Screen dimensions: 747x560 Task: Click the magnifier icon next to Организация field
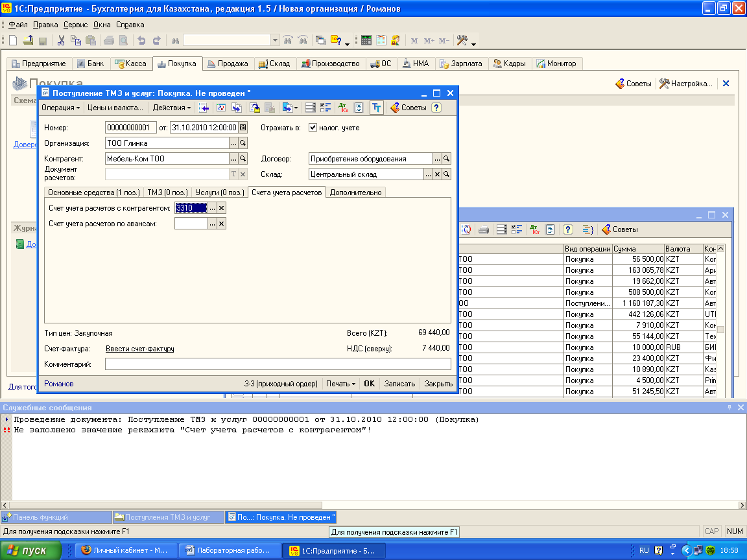coord(243,143)
